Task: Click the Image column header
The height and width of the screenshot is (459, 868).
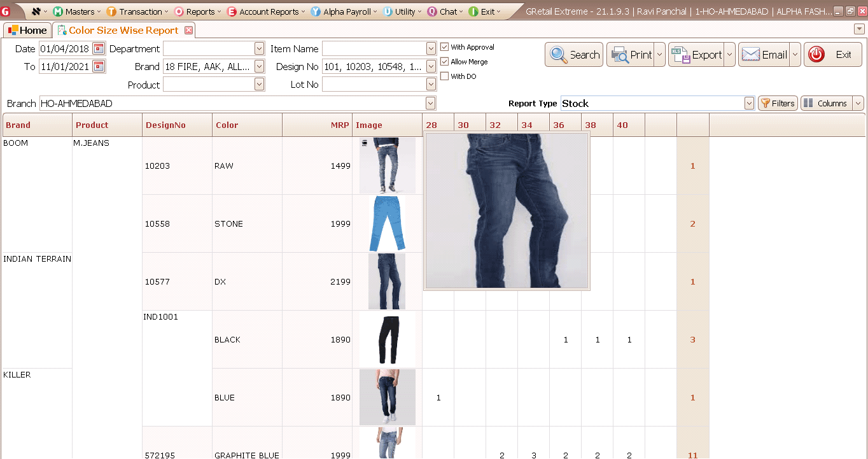Action: click(388, 125)
